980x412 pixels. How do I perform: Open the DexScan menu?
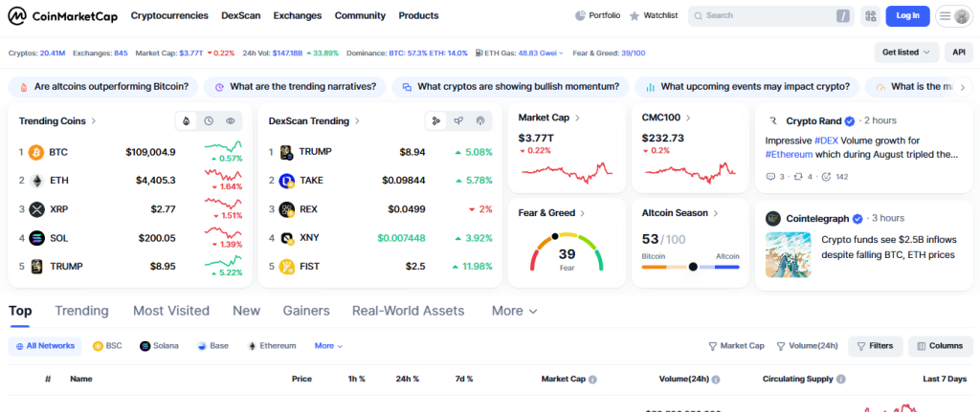240,15
